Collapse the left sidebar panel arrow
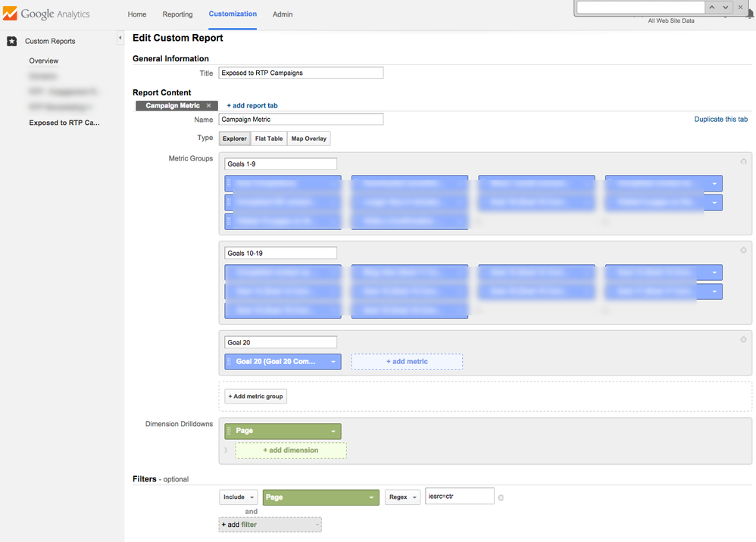The image size is (756, 542). [x=120, y=38]
